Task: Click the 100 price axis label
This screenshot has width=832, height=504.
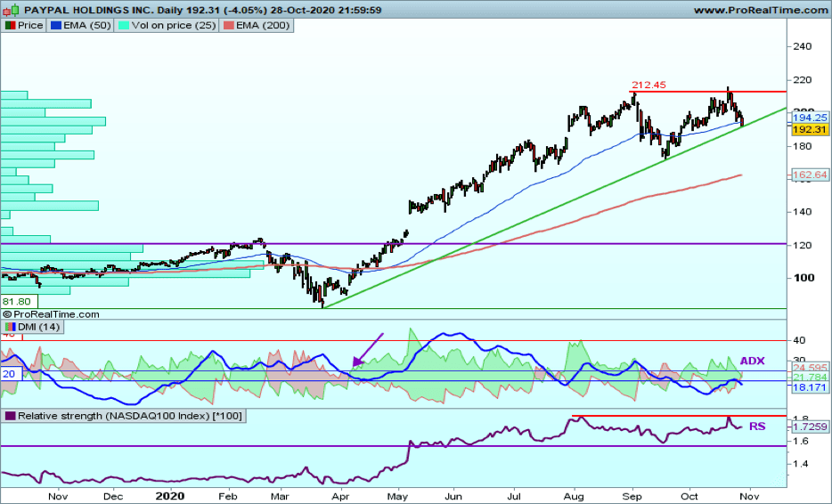Action: click(x=803, y=278)
